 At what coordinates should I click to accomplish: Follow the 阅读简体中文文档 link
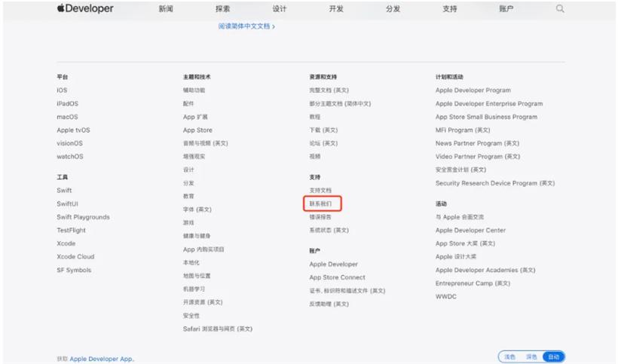pyautogui.click(x=246, y=26)
